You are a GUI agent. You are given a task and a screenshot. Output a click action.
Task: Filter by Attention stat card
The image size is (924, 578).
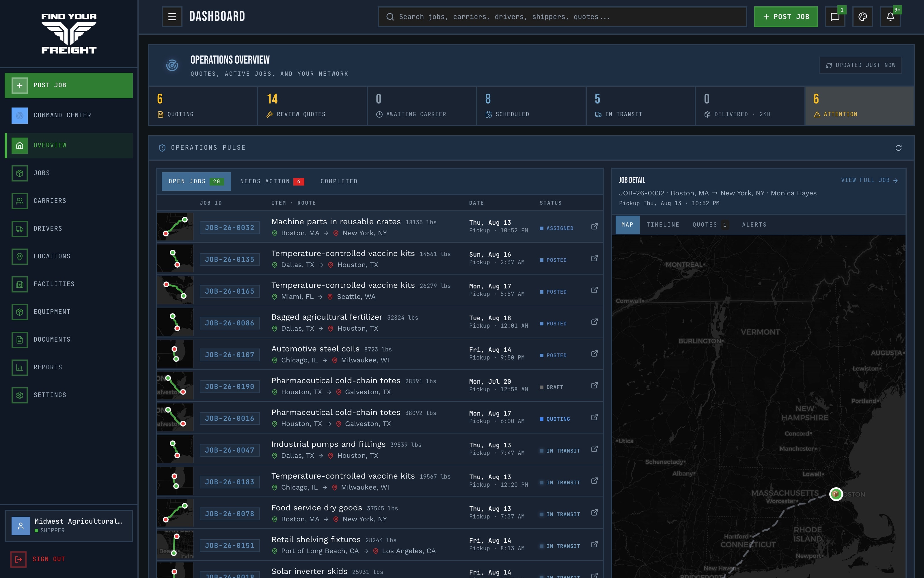pyautogui.click(x=860, y=106)
